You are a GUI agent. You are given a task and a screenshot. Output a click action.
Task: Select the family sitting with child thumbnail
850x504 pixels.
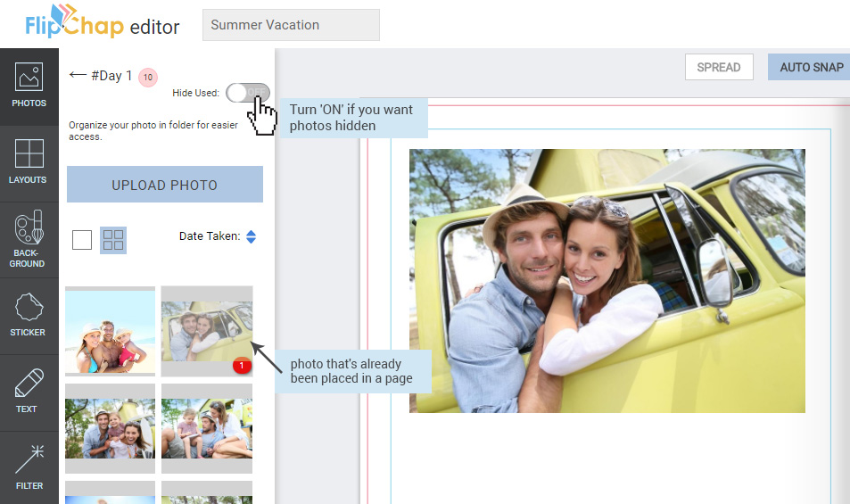tap(207, 428)
